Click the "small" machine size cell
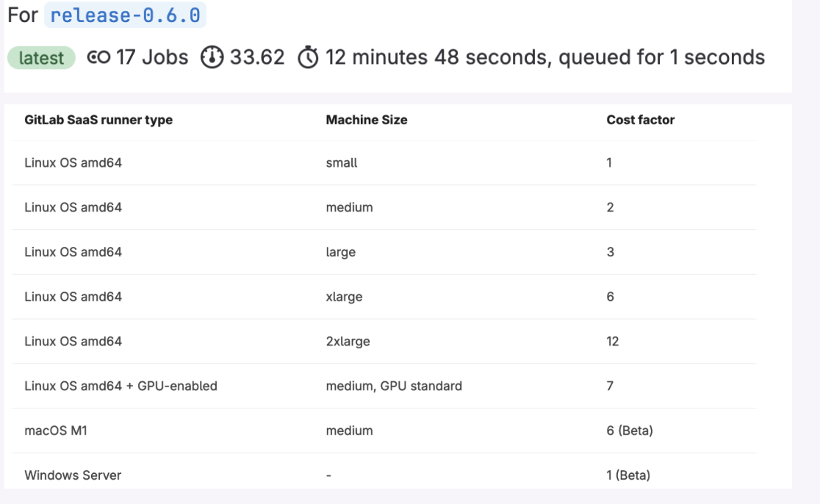Viewport: 820px width, 504px height. [342, 162]
